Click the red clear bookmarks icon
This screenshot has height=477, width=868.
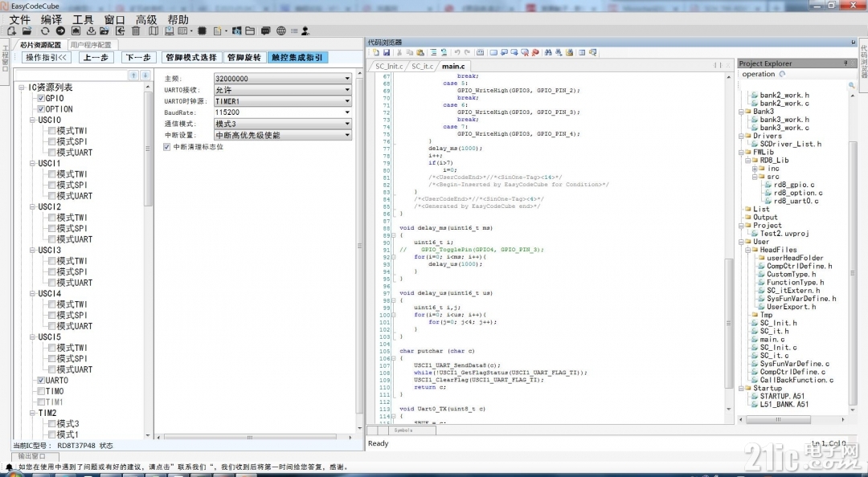534,52
